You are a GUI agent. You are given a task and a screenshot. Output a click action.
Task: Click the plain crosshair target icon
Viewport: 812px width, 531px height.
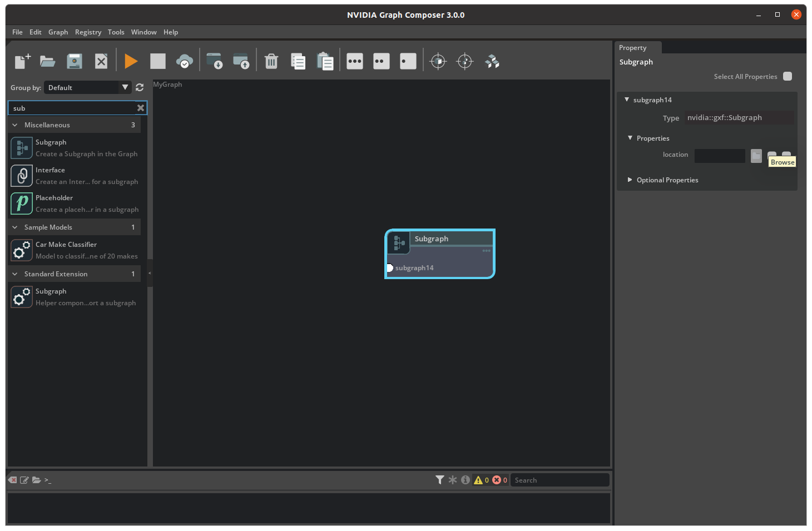[x=465, y=61]
